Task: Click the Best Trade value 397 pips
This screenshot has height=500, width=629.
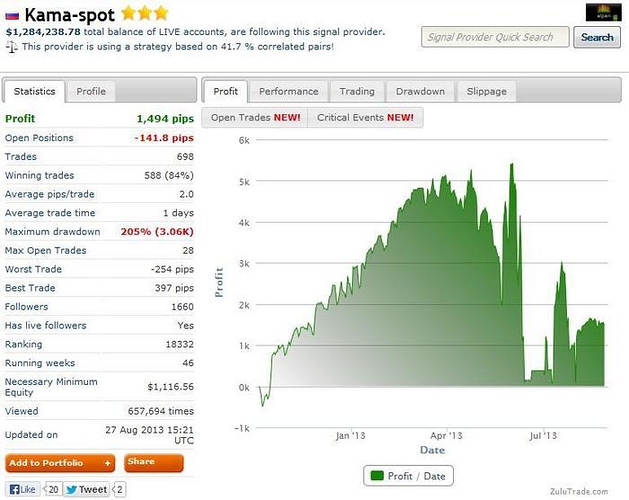Action: pyautogui.click(x=174, y=288)
